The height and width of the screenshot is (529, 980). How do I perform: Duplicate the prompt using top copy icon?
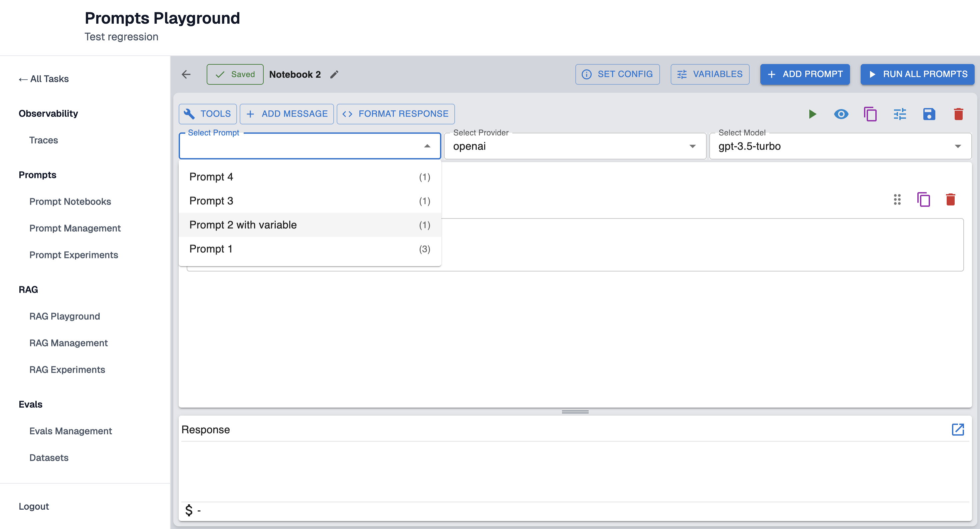click(870, 114)
